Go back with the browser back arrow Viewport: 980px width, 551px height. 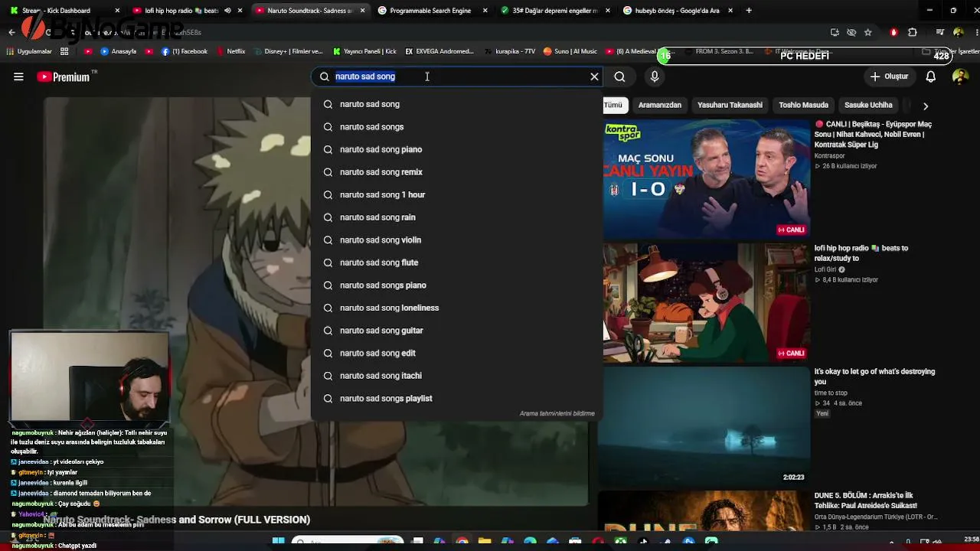(x=11, y=32)
